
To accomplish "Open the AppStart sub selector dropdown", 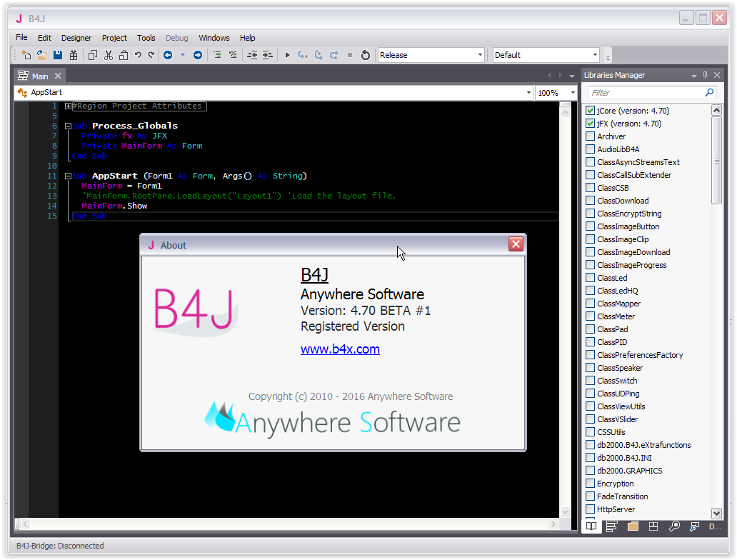I will click(528, 93).
